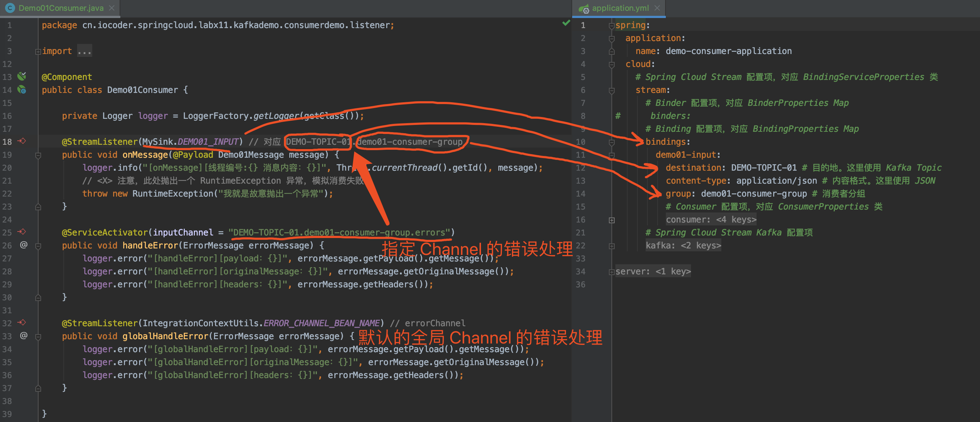Click the red gutter arrow icon on line 18

point(22,142)
